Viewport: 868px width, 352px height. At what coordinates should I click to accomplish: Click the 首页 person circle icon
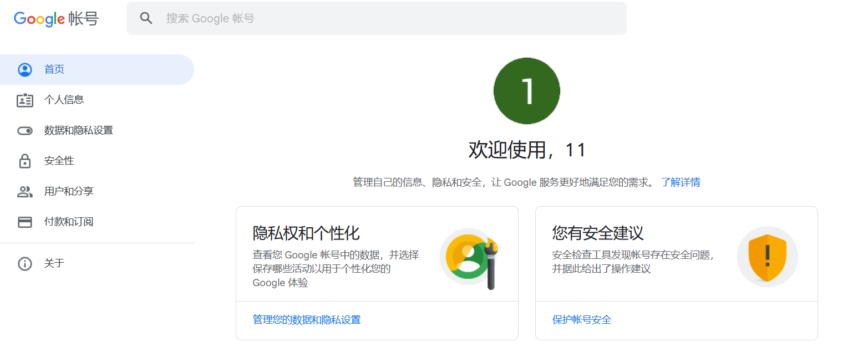click(25, 69)
